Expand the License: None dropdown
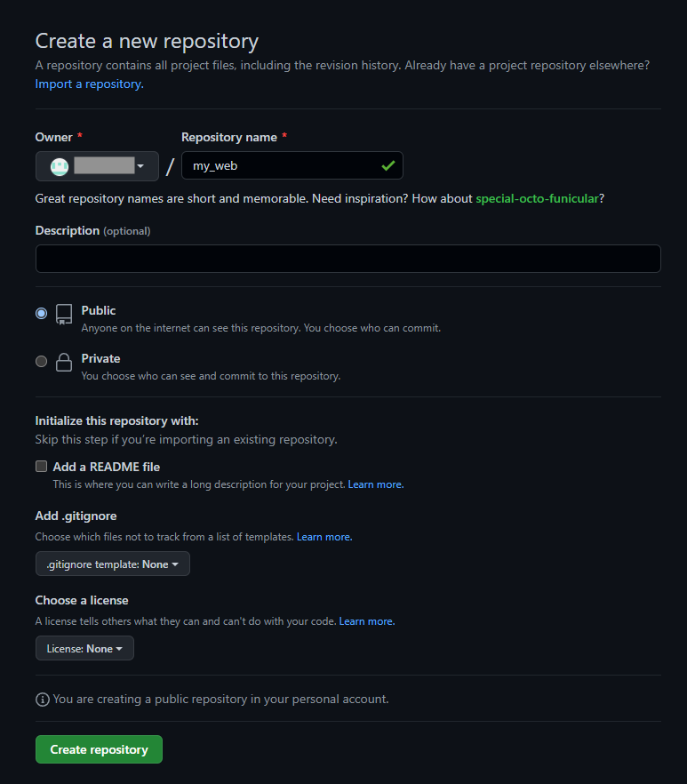The image size is (687, 784). click(x=84, y=649)
